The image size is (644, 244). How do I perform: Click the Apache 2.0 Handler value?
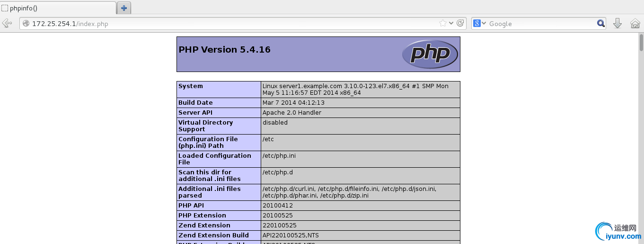292,113
